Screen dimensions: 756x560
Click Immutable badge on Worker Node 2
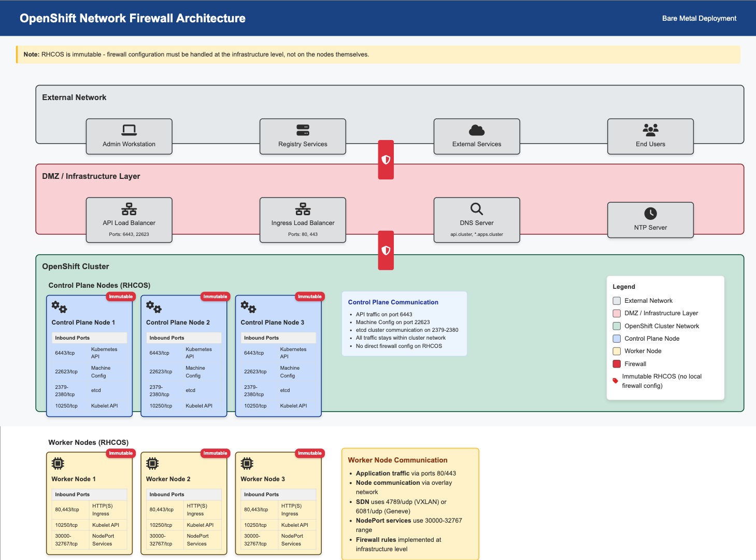click(215, 453)
